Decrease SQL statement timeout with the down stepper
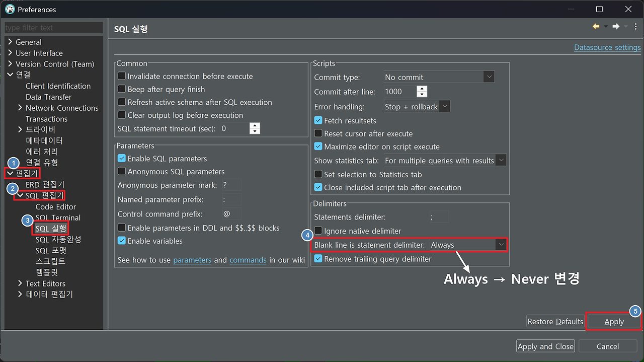This screenshot has height=362, width=644. (x=255, y=131)
